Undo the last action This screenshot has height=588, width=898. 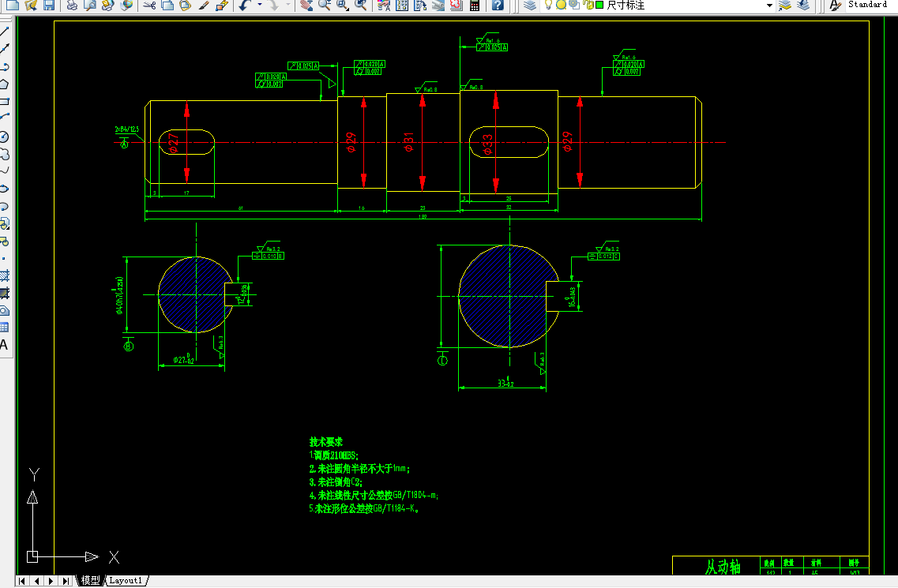tap(245, 6)
